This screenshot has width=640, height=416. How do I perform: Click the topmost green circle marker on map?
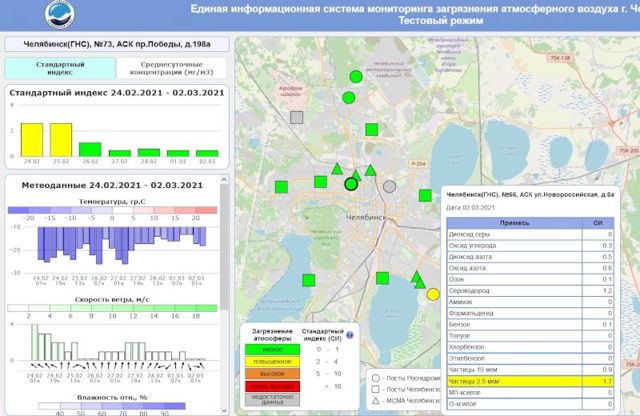click(x=354, y=77)
